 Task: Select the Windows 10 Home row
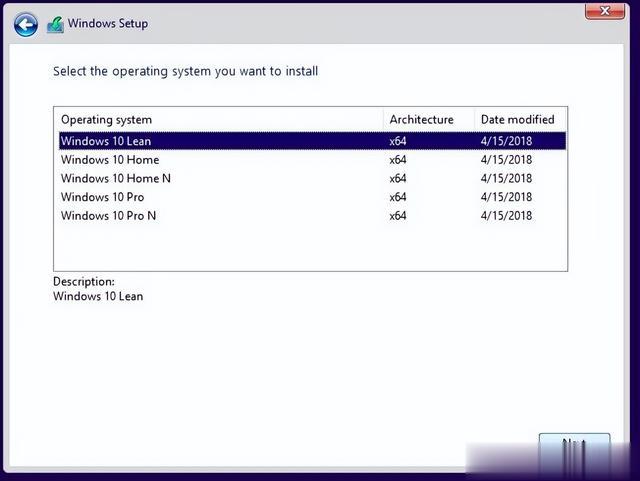point(312,160)
